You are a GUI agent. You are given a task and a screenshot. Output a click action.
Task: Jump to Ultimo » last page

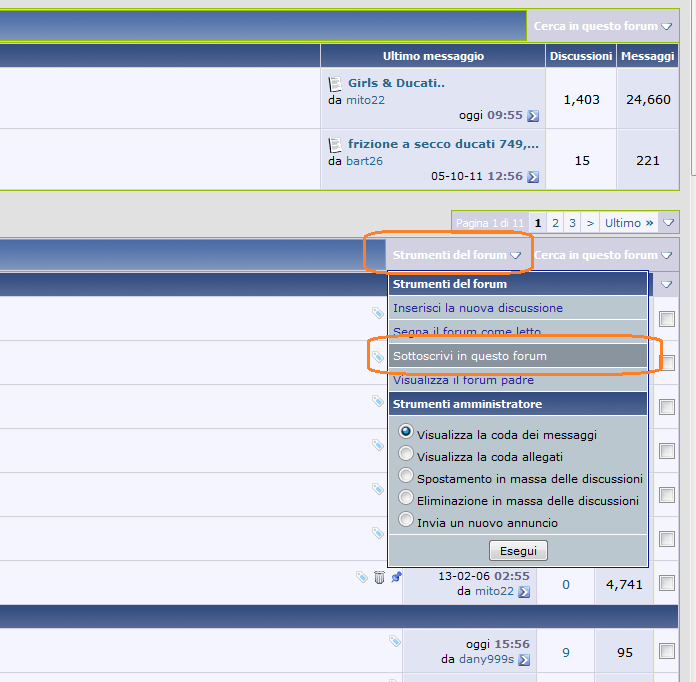629,223
